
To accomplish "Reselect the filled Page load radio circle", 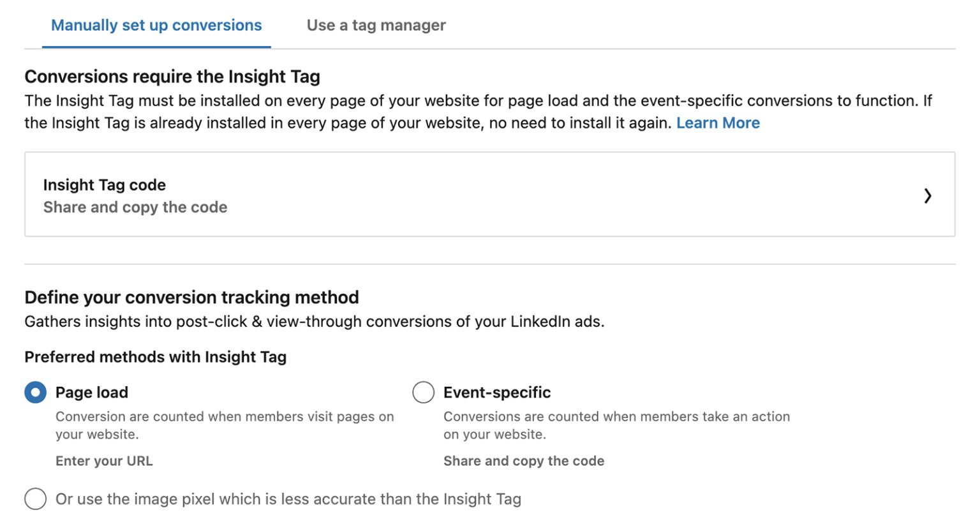I will pyautogui.click(x=36, y=392).
